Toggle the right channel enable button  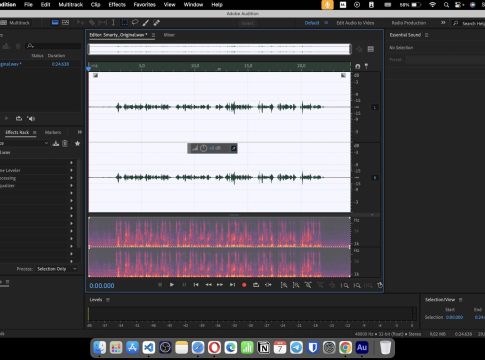tap(374, 178)
